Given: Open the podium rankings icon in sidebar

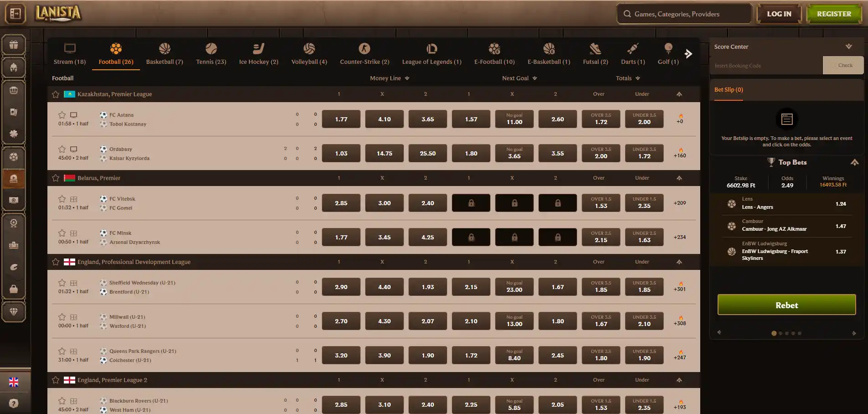Looking at the screenshot, I should tap(14, 245).
